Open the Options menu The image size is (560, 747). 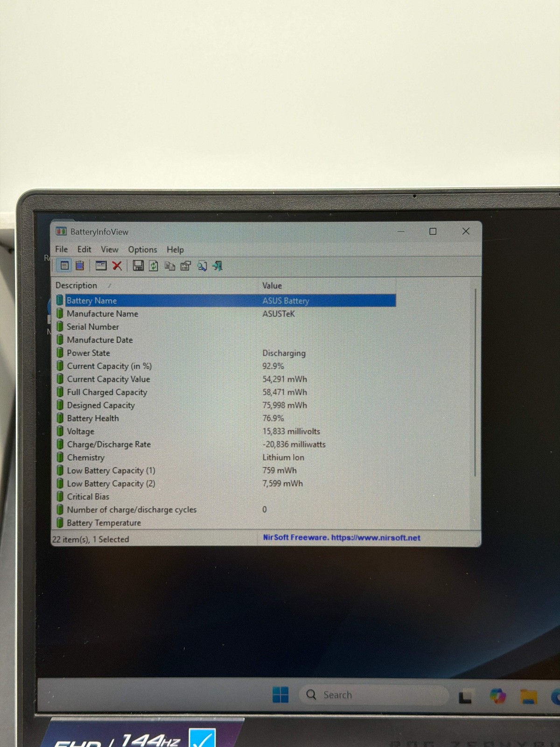143,249
